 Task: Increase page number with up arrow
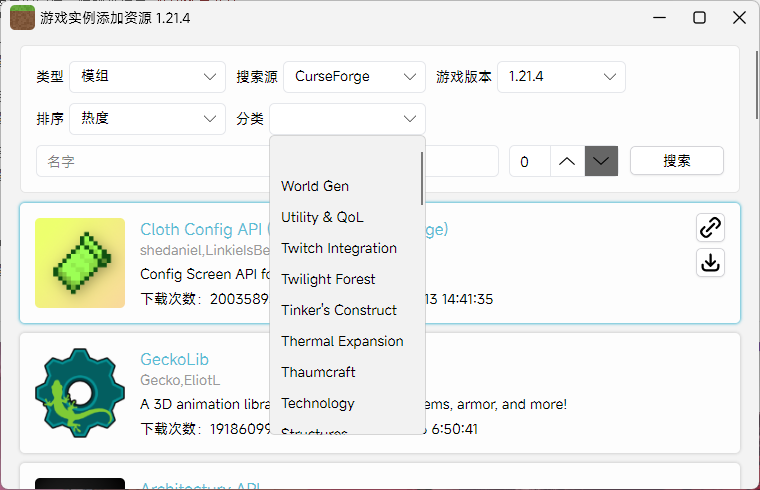[567, 161]
